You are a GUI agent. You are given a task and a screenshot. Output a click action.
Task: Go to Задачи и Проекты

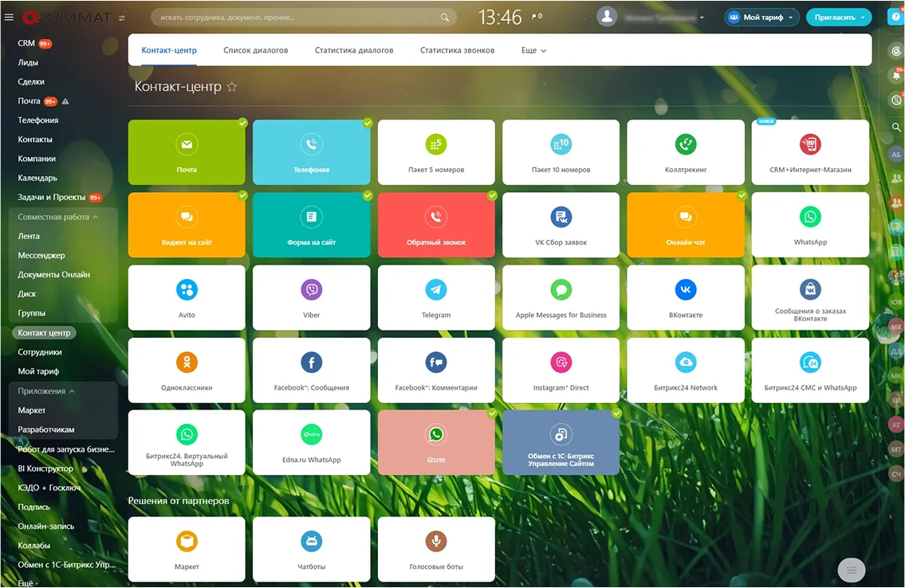[51, 197]
